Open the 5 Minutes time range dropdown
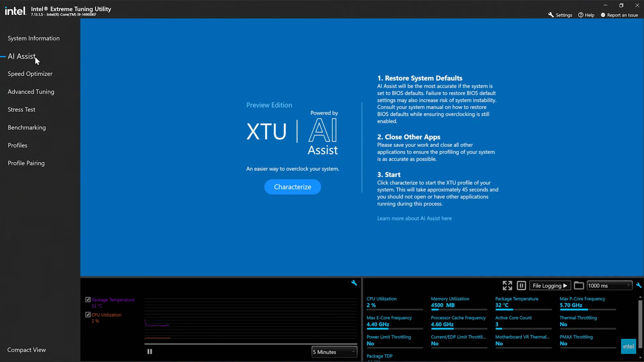 334,352
